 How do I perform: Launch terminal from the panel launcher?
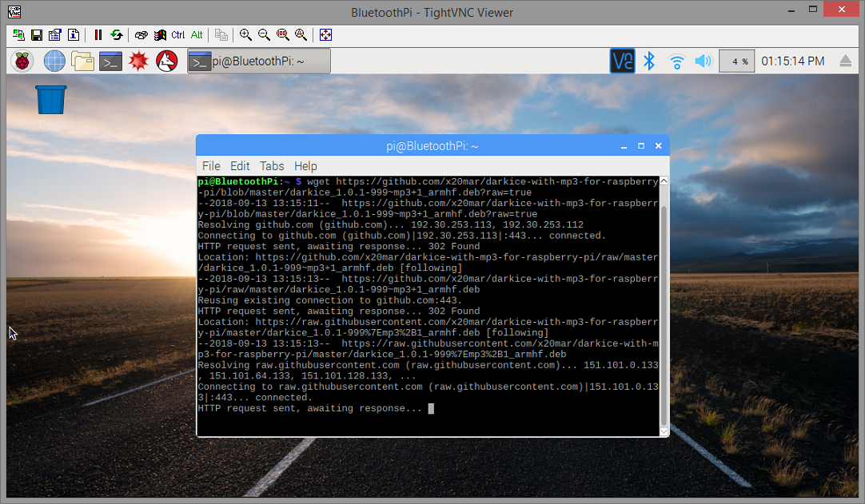[110, 62]
